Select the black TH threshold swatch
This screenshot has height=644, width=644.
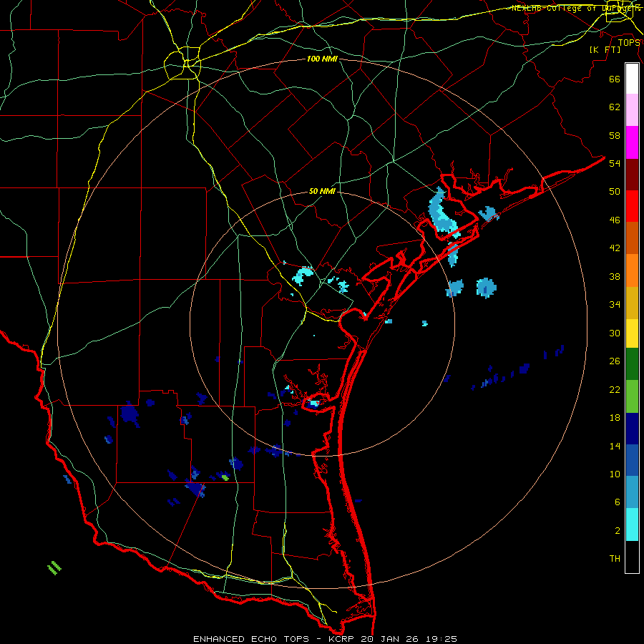[632, 557]
